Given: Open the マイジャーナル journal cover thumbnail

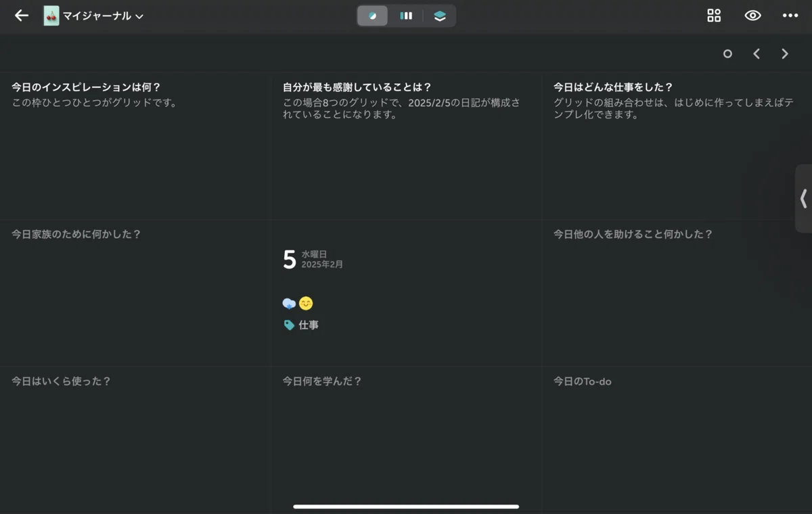Looking at the screenshot, I should click(51, 16).
